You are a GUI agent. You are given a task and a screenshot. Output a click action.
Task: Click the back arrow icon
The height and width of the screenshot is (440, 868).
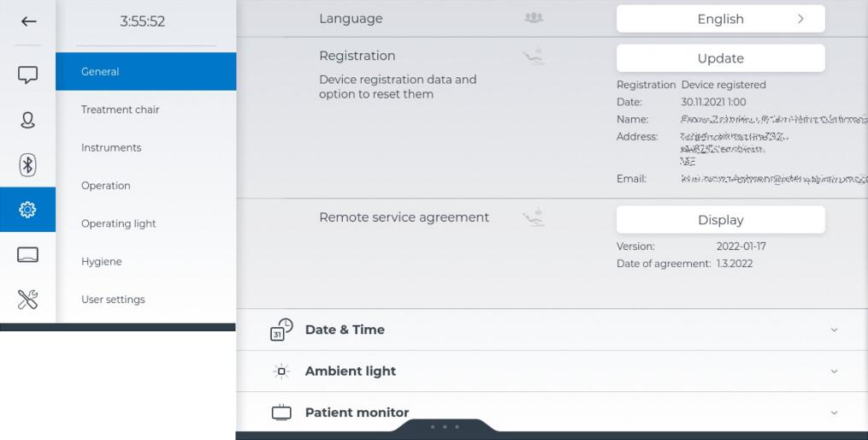pos(28,21)
